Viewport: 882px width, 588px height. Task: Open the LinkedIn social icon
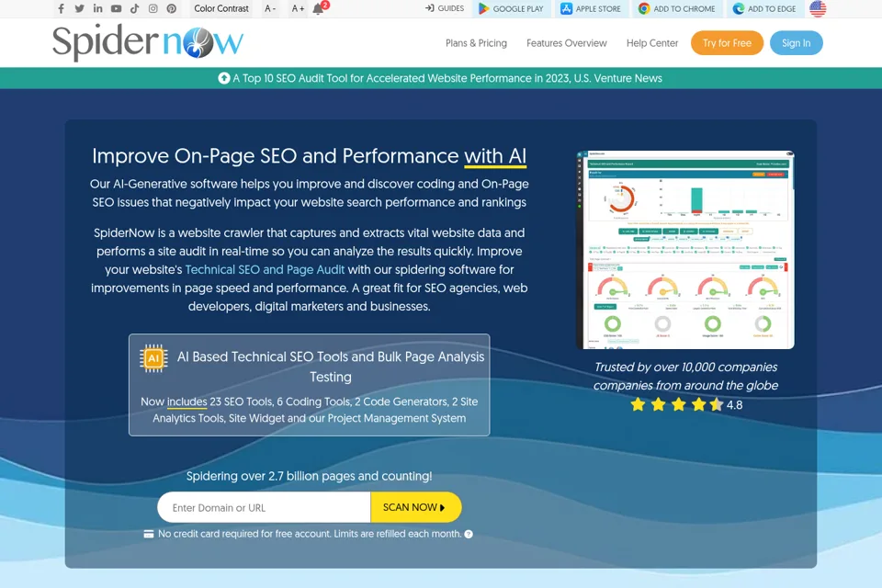[x=98, y=8]
